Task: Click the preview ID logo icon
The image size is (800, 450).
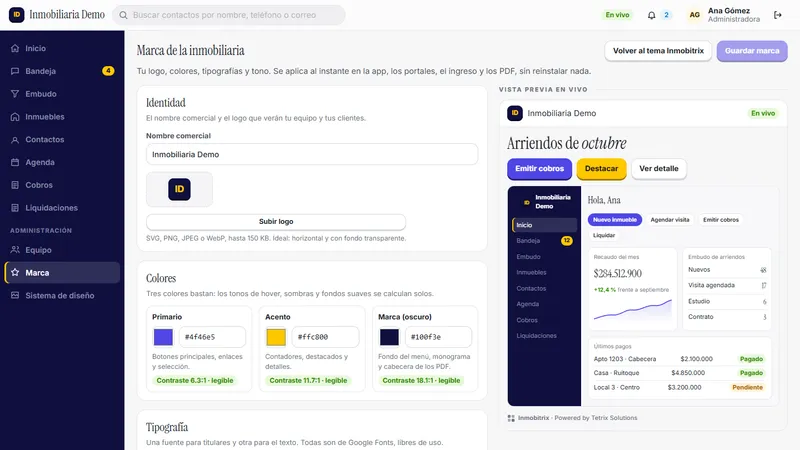Action: [515, 113]
